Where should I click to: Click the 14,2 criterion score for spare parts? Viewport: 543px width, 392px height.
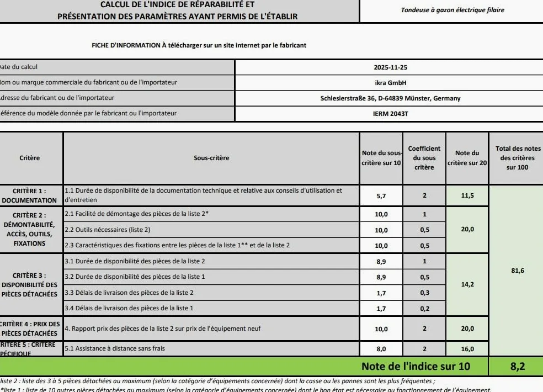467,284
